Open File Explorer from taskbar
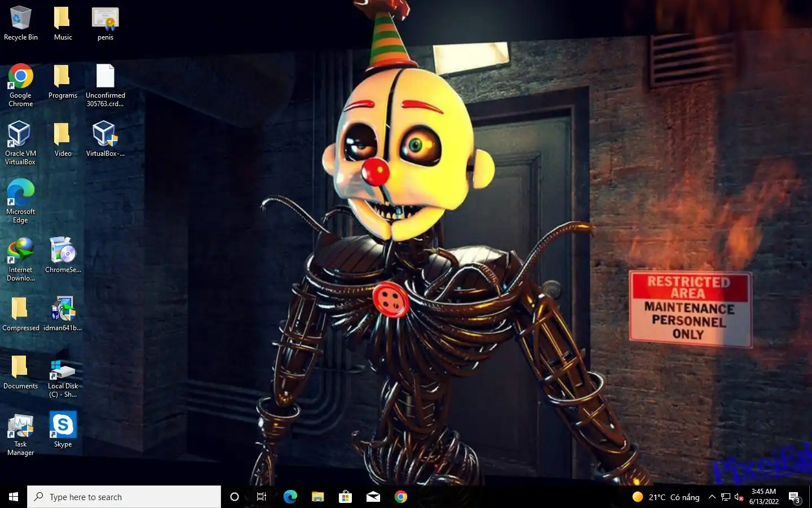 317,497
